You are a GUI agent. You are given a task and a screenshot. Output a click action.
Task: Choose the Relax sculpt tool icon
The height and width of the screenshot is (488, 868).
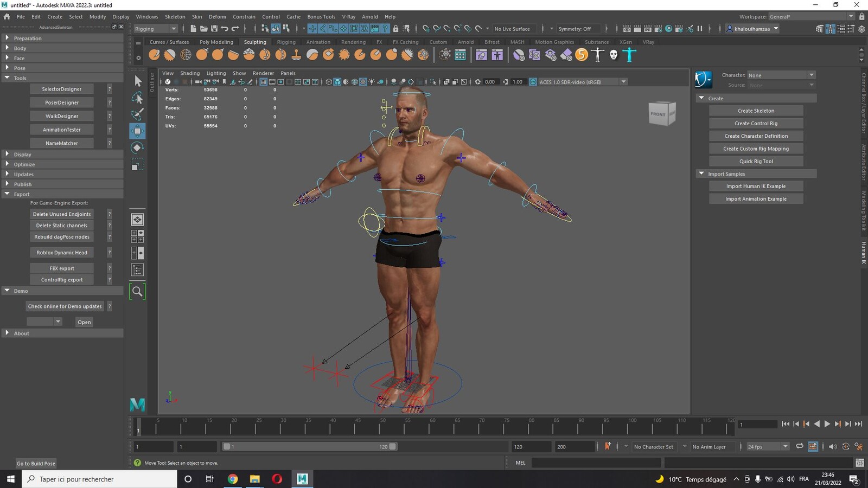(x=186, y=55)
